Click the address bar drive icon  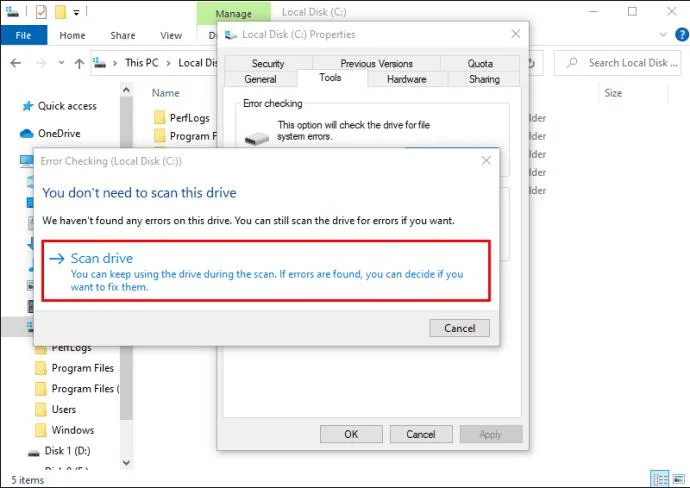coord(99,63)
